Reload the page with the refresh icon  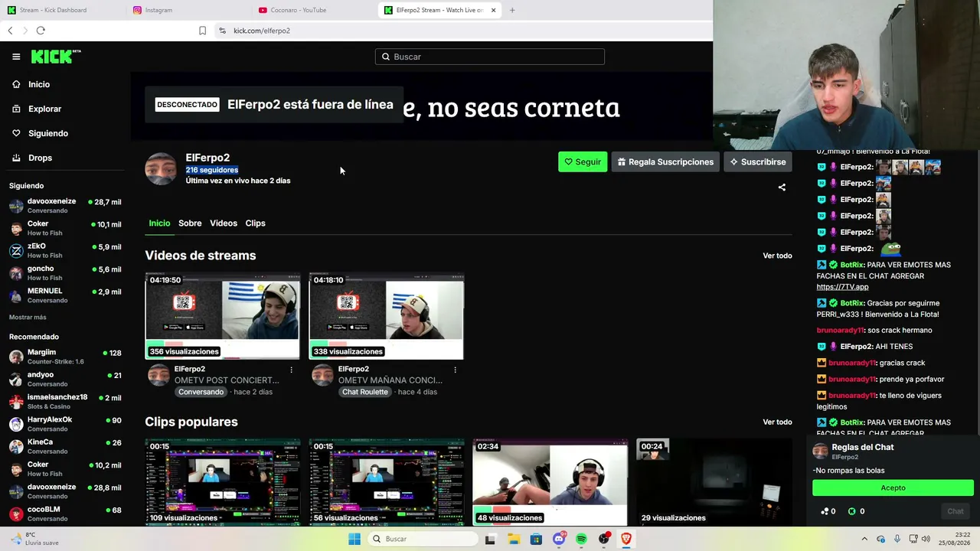41,31
